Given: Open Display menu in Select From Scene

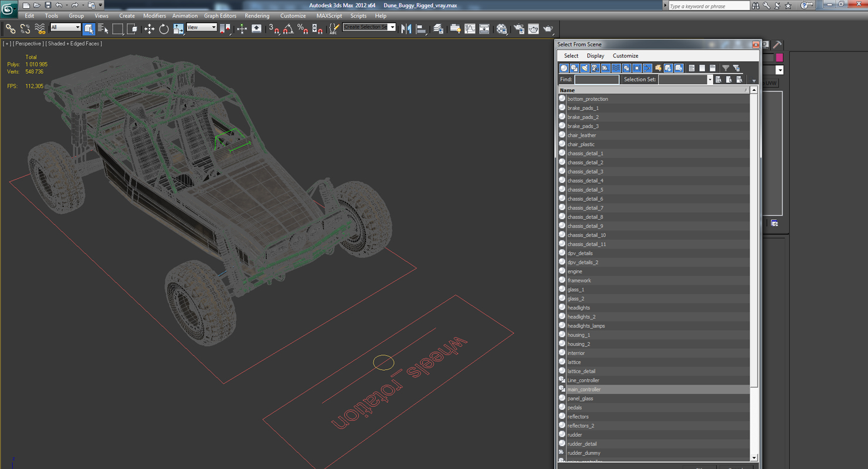Looking at the screenshot, I should (595, 56).
